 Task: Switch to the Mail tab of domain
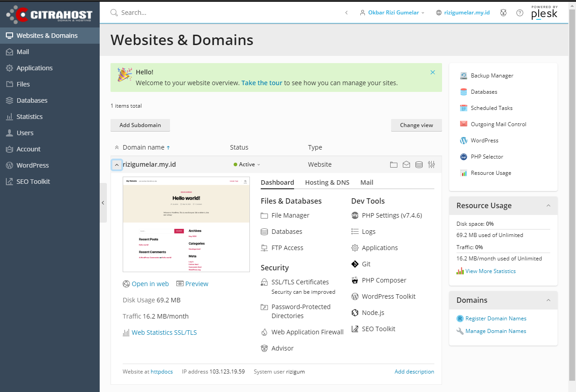[x=367, y=182]
